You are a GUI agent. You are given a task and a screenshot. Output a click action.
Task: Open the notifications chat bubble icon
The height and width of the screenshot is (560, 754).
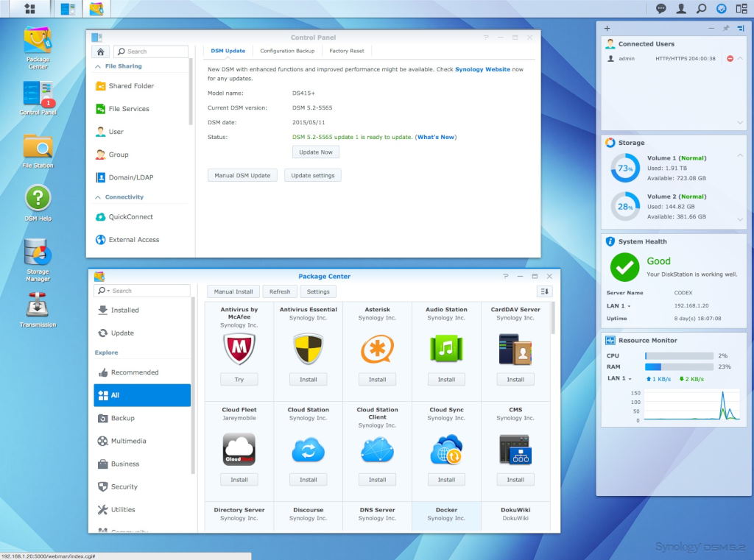(660, 8)
